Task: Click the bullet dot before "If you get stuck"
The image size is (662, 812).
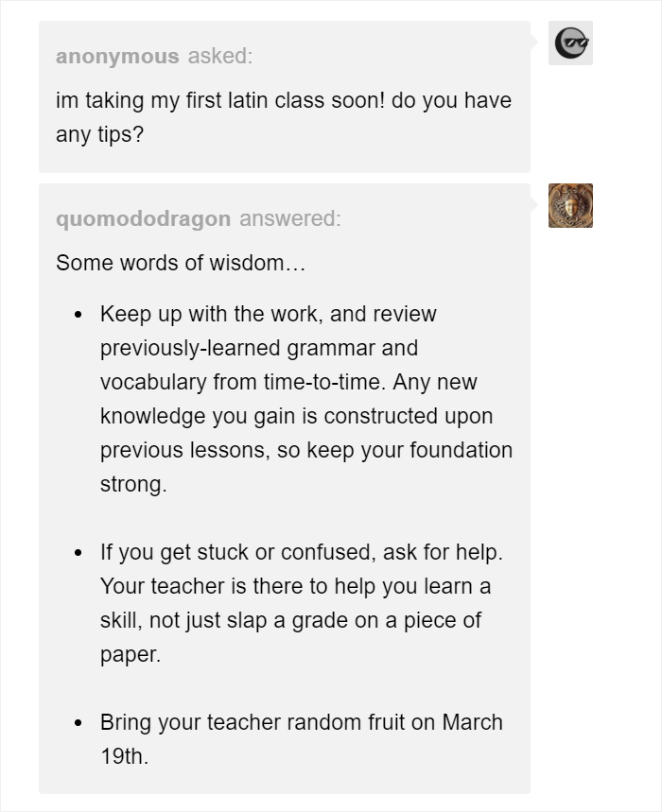Action: (79, 553)
